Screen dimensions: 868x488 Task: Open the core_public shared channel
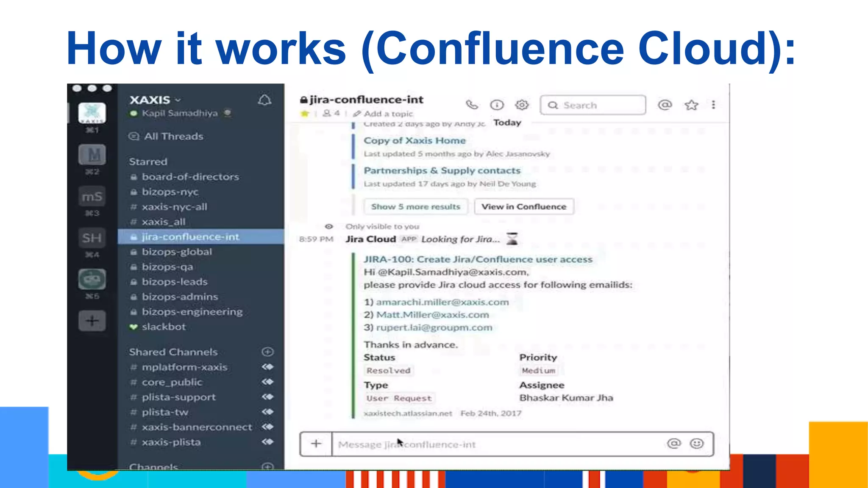tap(172, 382)
